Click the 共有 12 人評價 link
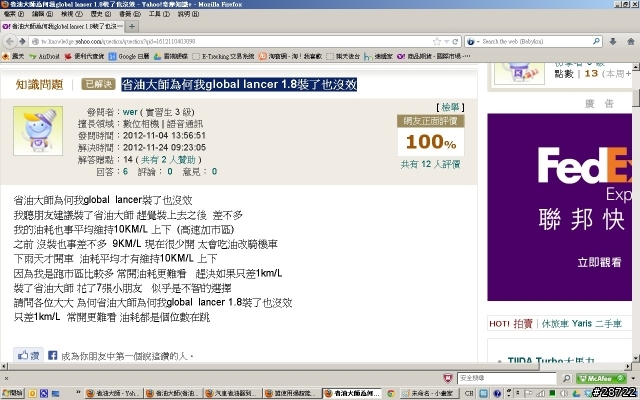The image size is (640, 400). click(x=430, y=164)
